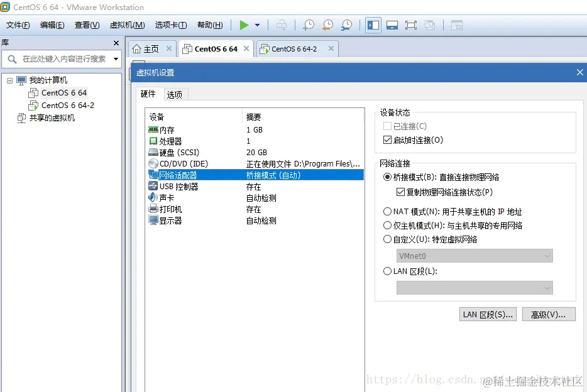Open the 选项卡(T) menu

(x=171, y=25)
